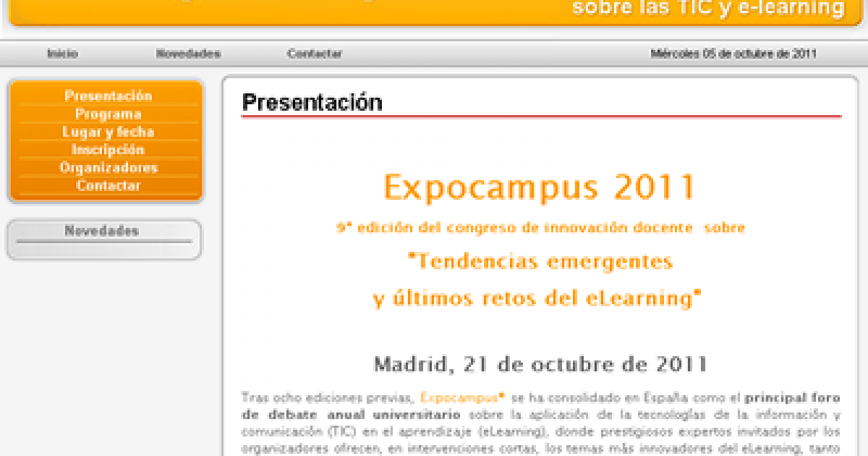
Task: Click Contactar in the orange sidebar menu
Action: click(108, 185)
